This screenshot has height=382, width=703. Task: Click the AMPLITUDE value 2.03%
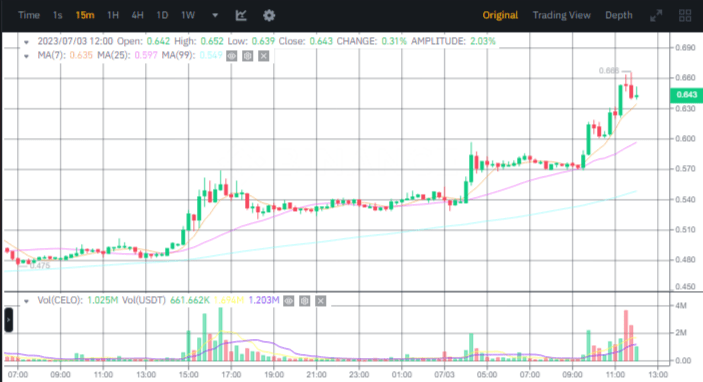coord(483,41)
